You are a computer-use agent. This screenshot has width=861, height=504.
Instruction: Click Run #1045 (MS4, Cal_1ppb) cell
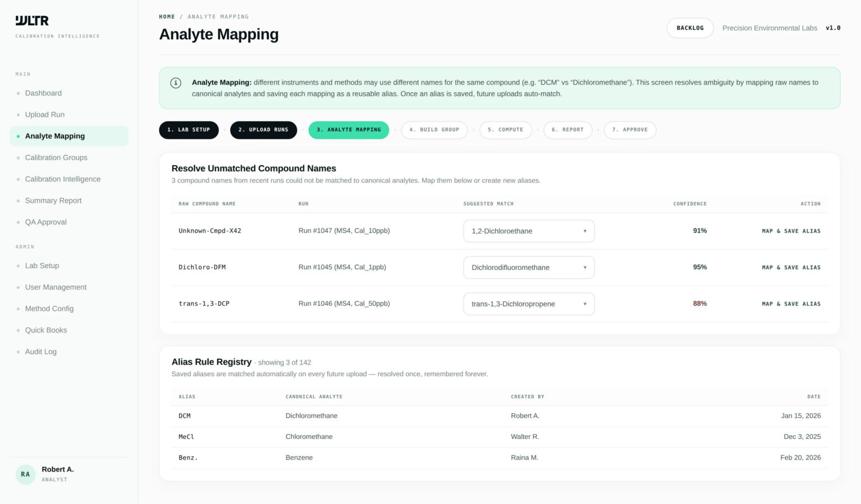(342, 267)
